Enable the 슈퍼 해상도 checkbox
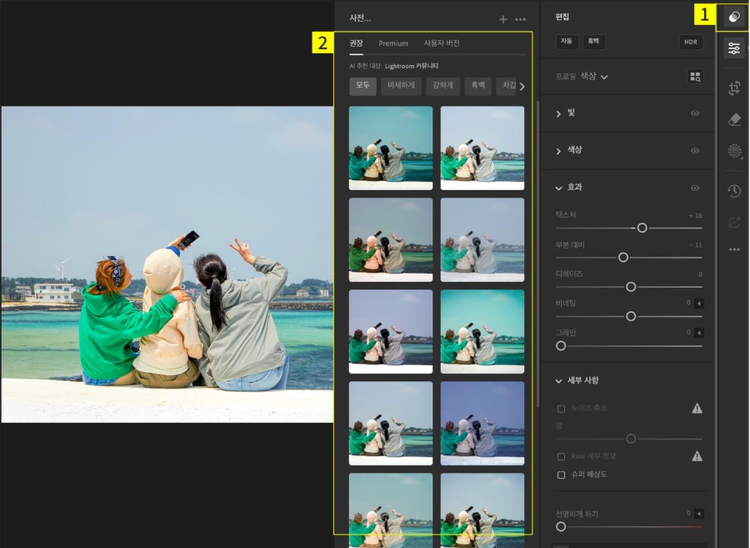The image size is (750, 548). tap(561, 474)
